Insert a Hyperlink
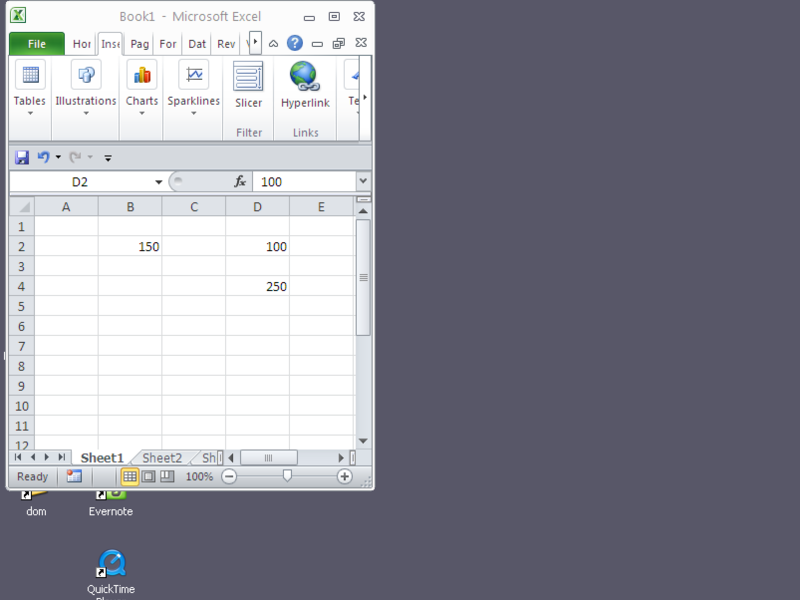This screenshot has width=800, height=600. point(304,85)
